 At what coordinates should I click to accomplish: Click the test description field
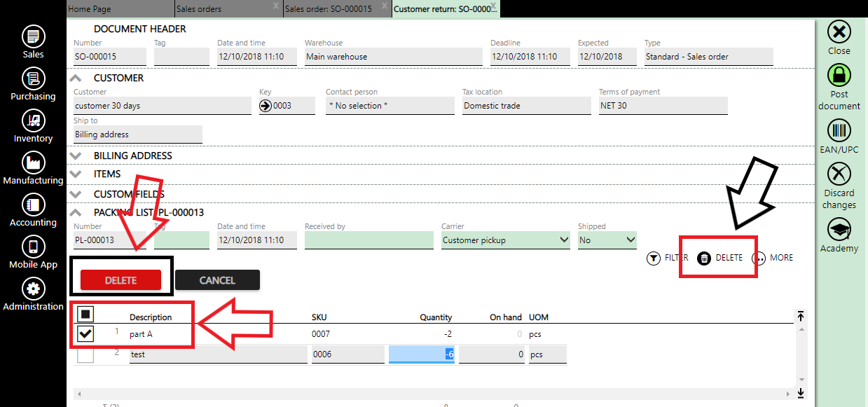[218, 354]
